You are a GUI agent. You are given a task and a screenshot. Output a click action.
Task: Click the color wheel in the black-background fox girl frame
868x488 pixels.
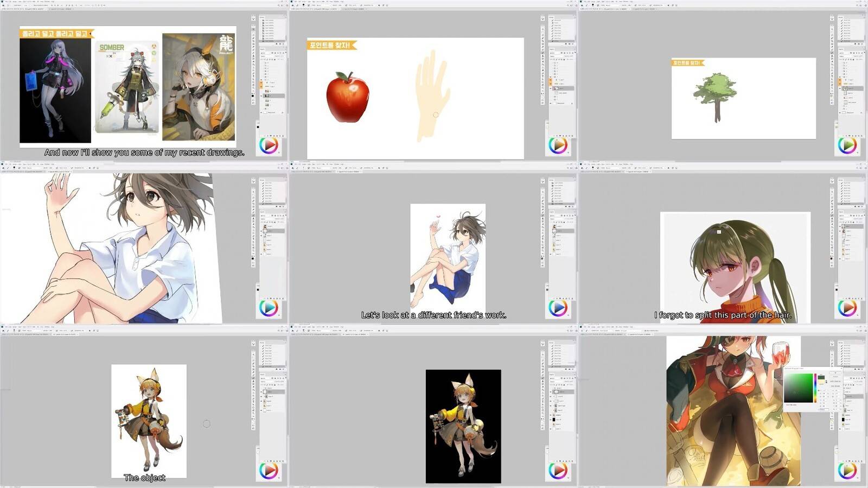[558, 471]
